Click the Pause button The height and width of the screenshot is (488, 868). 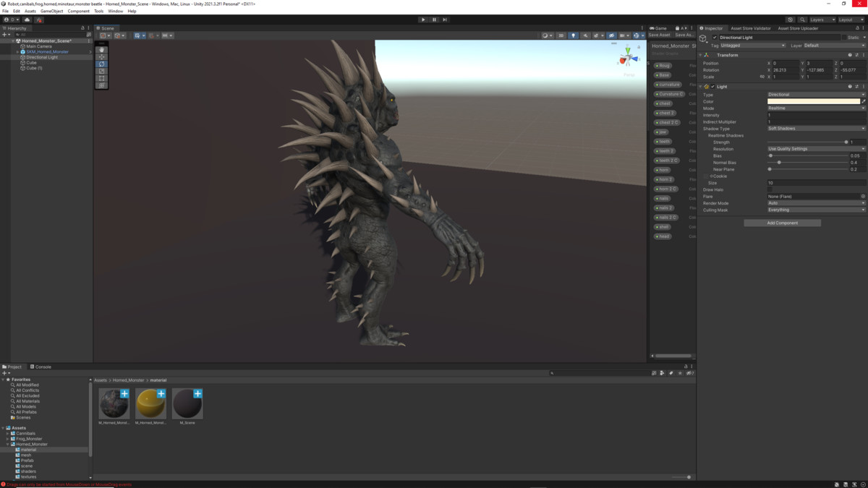(x=434, y=20)
